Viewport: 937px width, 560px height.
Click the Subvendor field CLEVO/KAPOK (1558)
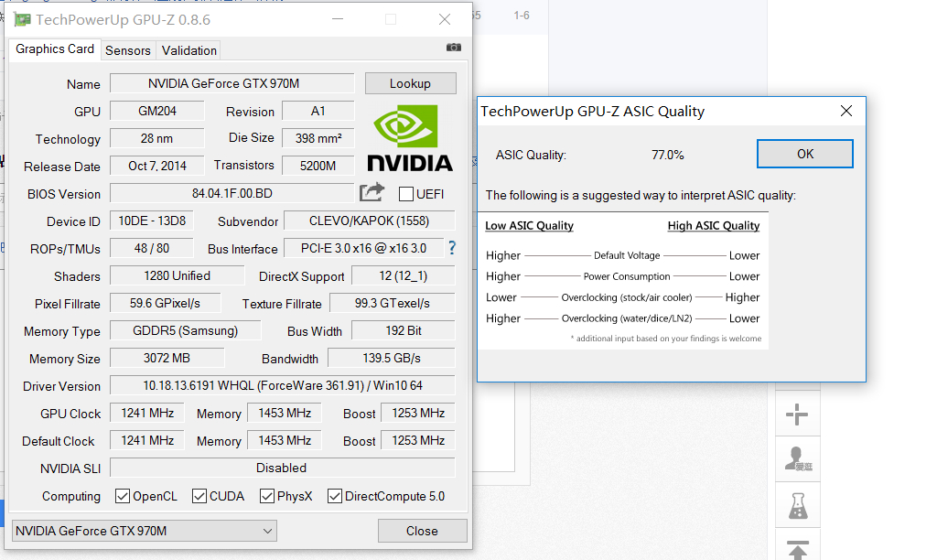370,221
